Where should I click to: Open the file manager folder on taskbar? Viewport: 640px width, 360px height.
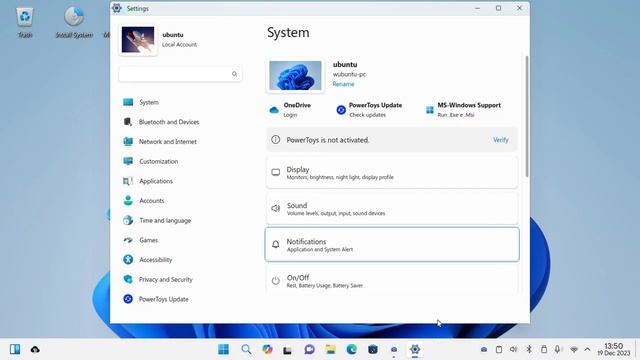[x=330, y=349]
